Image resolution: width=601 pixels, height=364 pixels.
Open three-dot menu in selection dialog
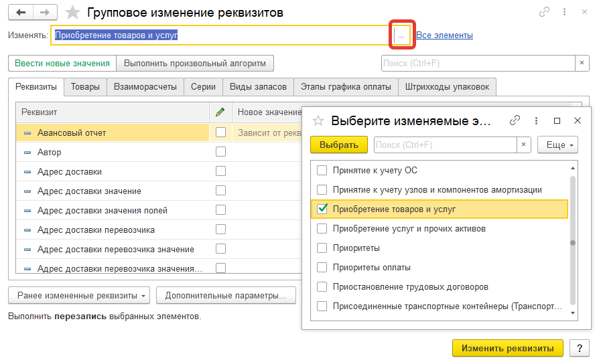(x=536, y=121)
